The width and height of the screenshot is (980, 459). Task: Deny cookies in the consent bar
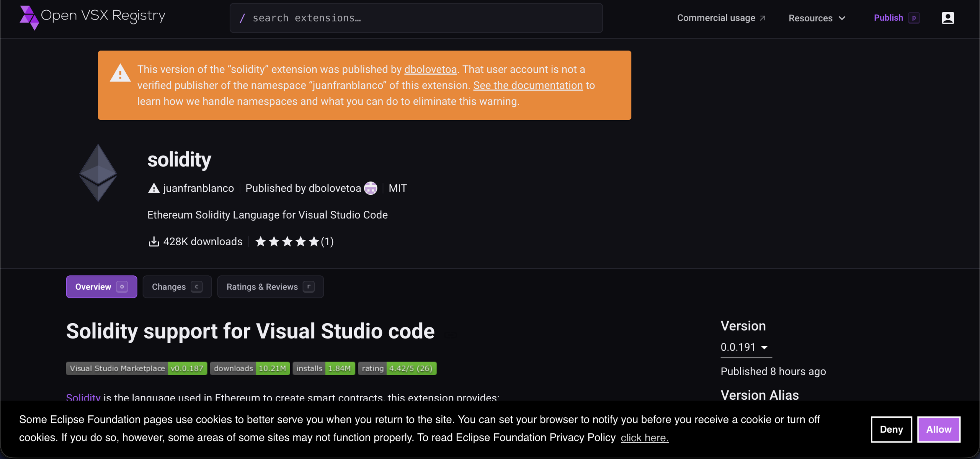[891, 429]
